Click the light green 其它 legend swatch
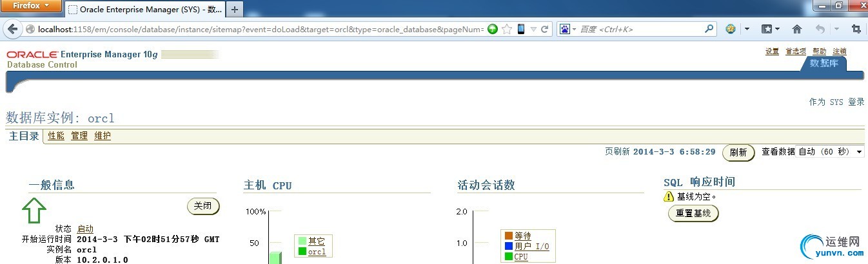The height and width of the screenshot is (264, 868). 302,241
